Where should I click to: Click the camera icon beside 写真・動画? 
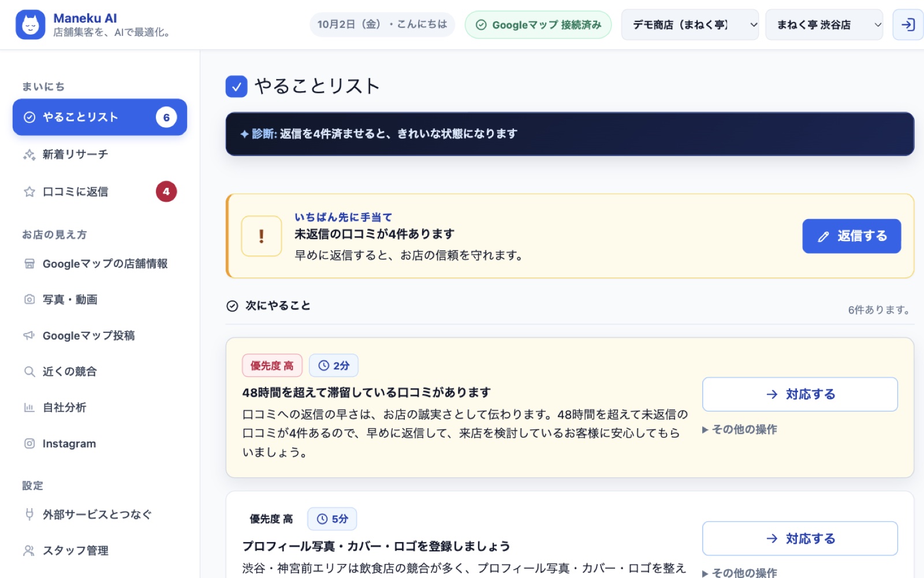tap(29, 299)
